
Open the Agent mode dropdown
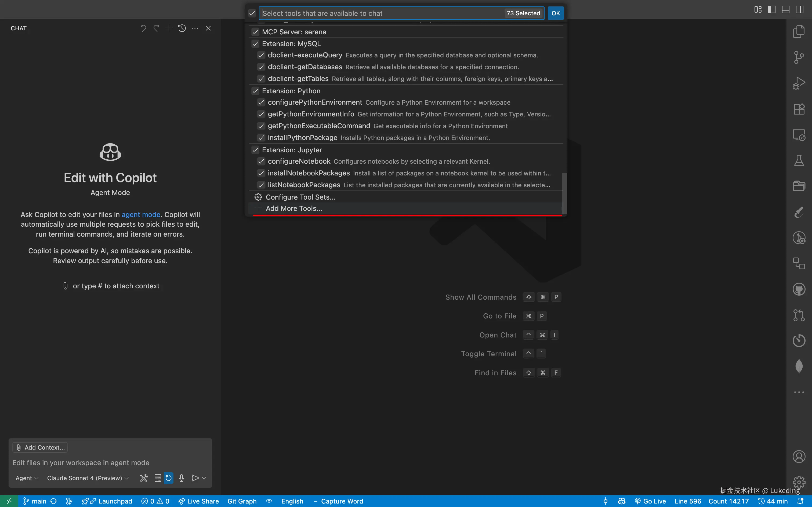coord(27,478)
